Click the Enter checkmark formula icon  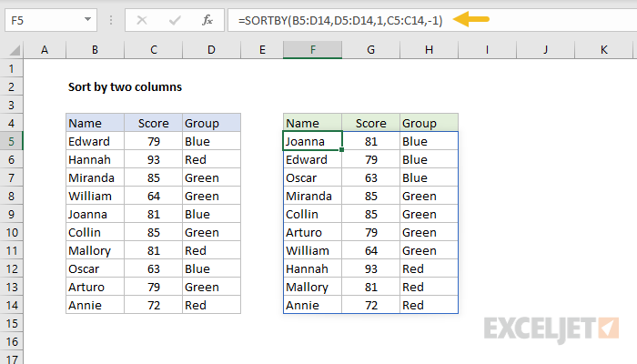point(174,19)
